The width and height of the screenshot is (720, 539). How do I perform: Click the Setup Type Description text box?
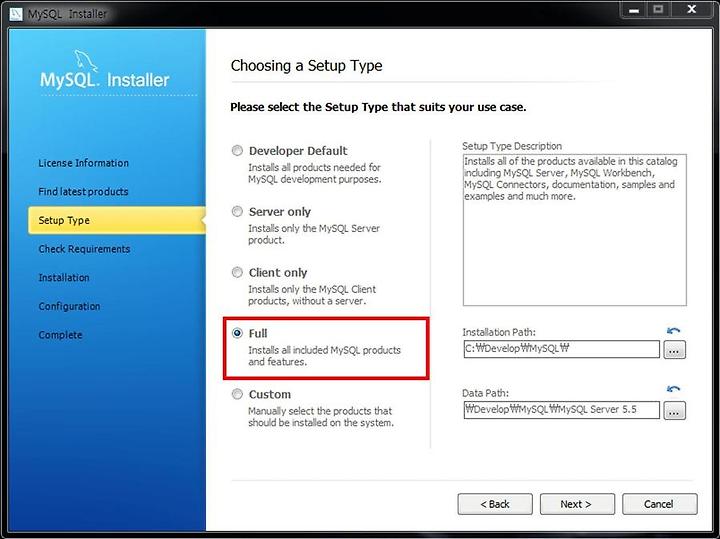pyautogui.click(x=574, y=230)
